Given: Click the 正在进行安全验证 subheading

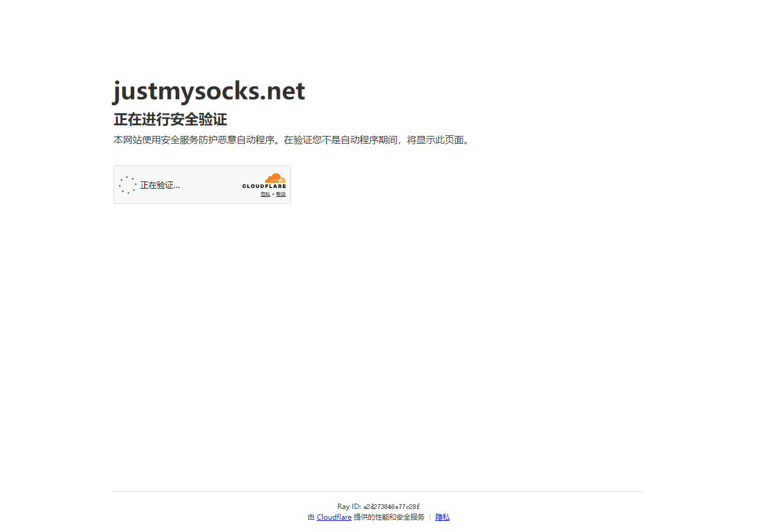Looking at the screenshot, I should [170, 119].
